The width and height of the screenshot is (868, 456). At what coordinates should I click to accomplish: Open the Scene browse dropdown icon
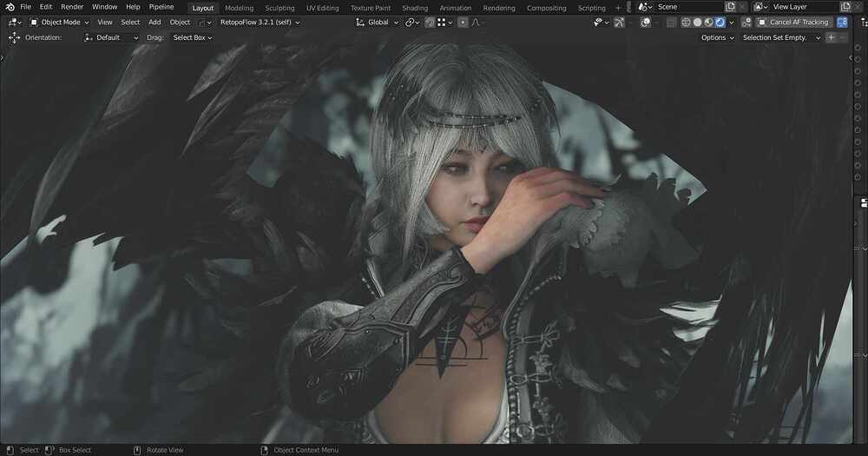pyautogui.click(x=645, y=7)
